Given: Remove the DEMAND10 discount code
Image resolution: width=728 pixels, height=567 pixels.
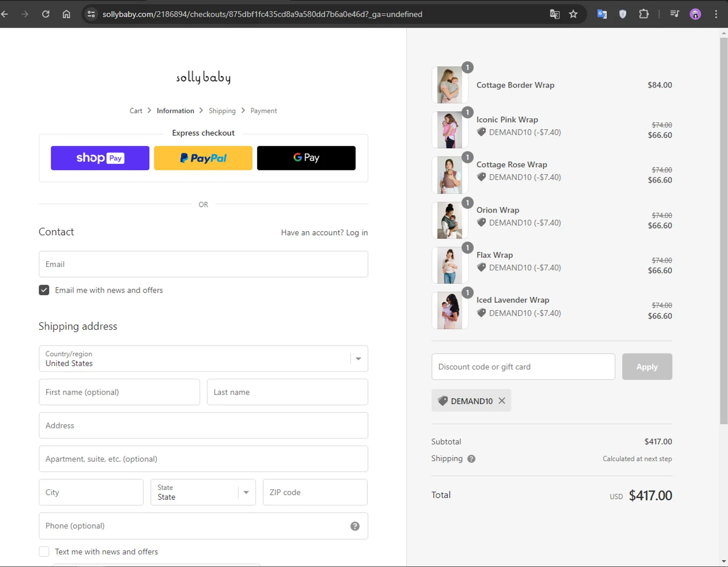Looking at the screenshot, I should point(502,400).
